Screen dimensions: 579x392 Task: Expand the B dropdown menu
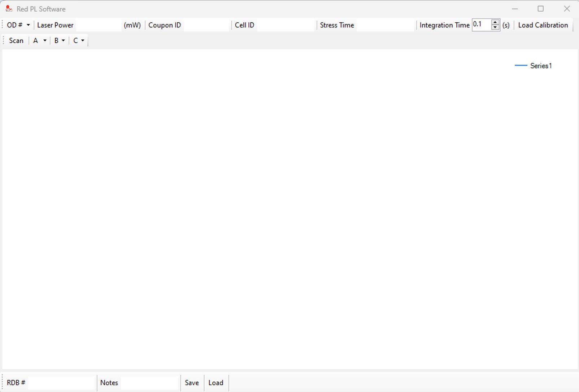click(60, 41)
